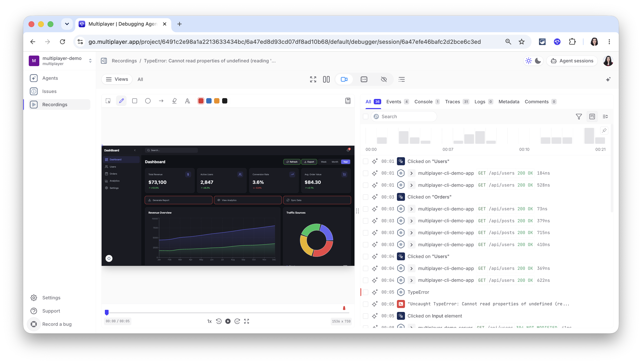Expand the 184ns /api/users trace
642x364 pixels.
click(x=411, y=173)
